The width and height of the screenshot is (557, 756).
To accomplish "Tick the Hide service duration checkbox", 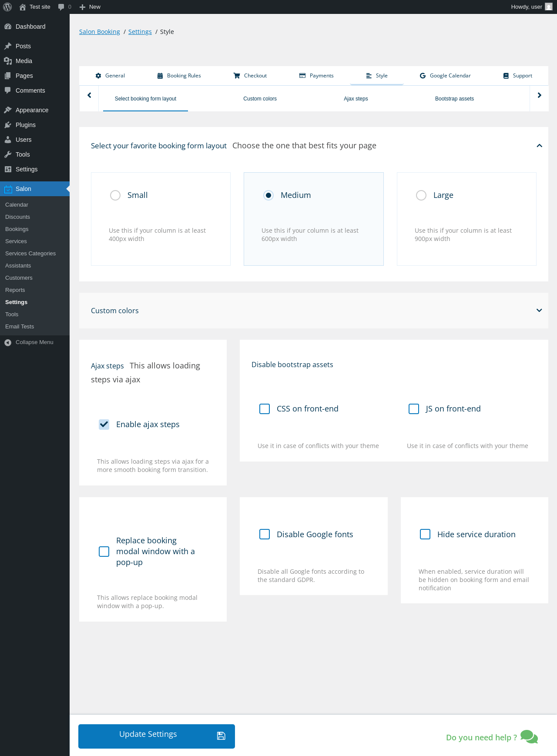I will (x=425, y=534).
